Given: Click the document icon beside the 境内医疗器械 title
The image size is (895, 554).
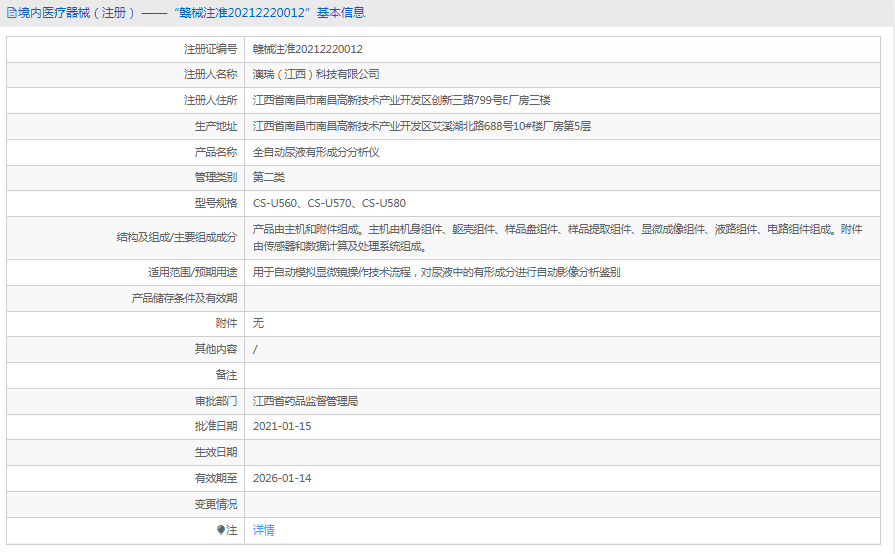Looking at the screenshot, I should click(11, 13).
